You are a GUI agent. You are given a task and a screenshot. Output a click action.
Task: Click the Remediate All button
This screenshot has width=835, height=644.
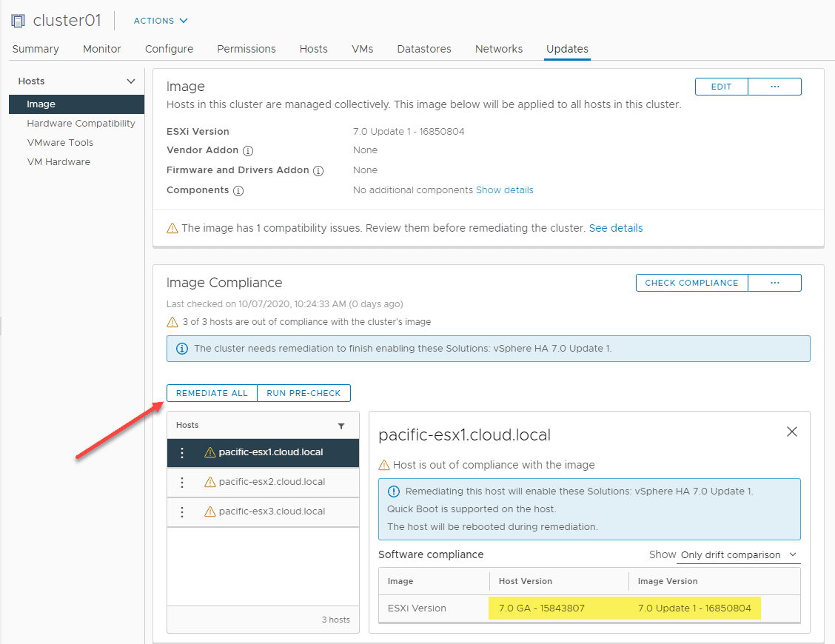coord(212,393)
